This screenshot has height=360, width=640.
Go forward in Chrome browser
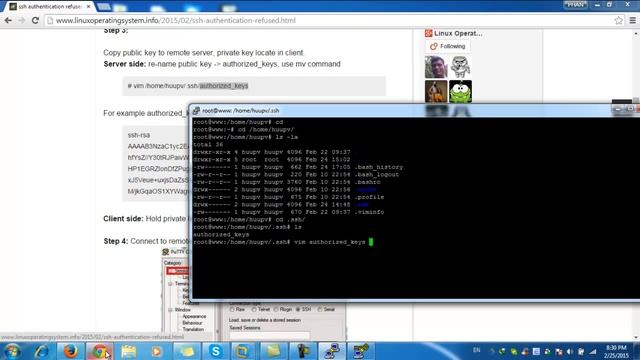tap(22, 20)
